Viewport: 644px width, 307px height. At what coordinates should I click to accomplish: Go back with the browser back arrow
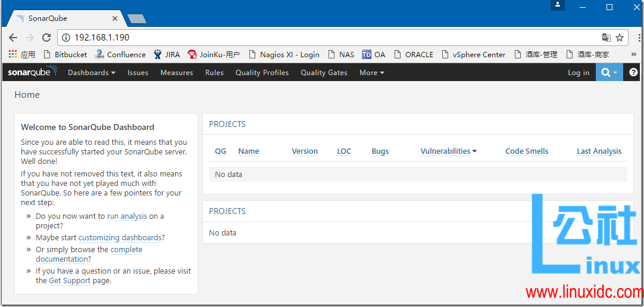13,38
